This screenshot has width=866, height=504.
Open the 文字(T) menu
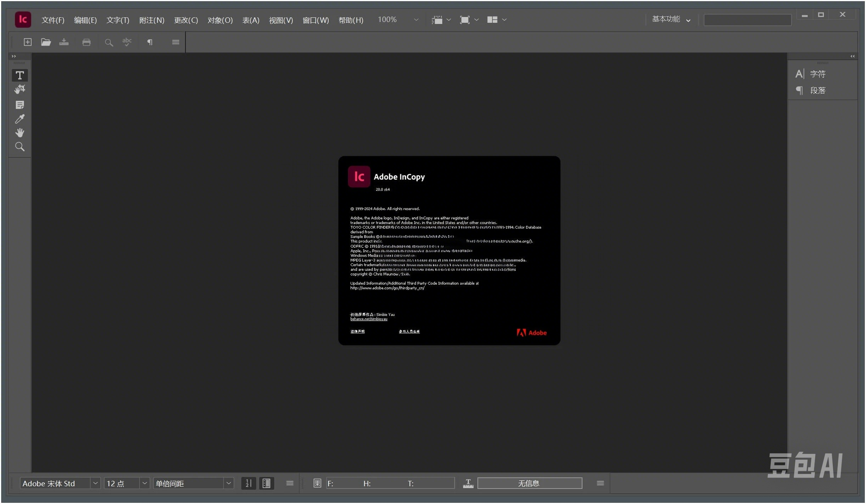point(118,20)
